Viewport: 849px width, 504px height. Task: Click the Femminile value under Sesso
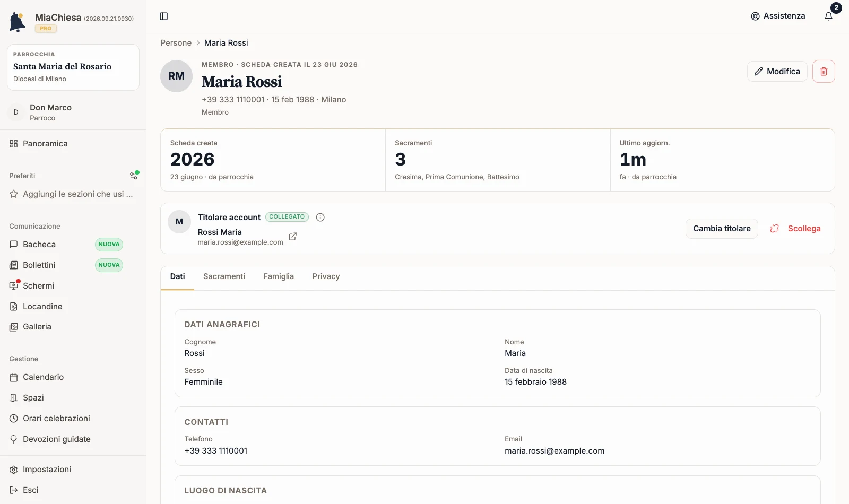click(203, 382)
